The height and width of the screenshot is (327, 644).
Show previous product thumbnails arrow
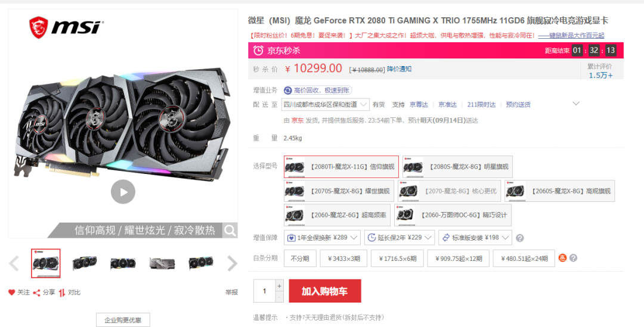coord(14,263)
